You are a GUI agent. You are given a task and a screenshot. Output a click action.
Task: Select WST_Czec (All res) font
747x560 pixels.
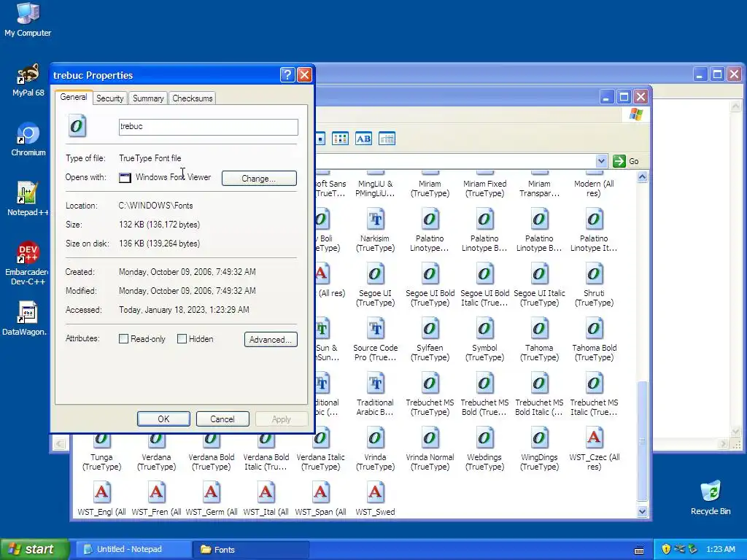(x=594, y=448)
